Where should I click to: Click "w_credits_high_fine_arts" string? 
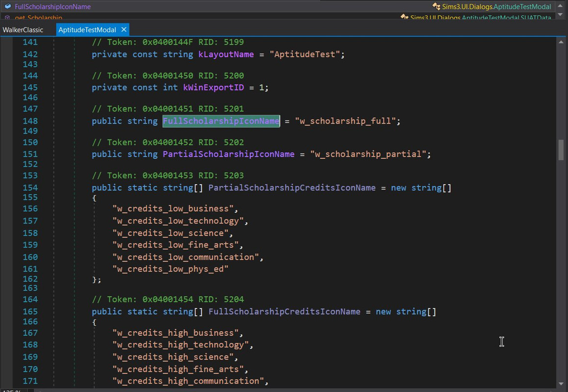pyautogui.click(x=178, y=369)
